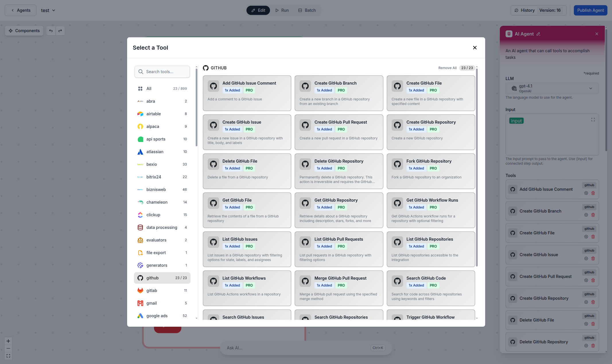
Task: Focus the Search tools input field
Action: (x=162, y=72)
